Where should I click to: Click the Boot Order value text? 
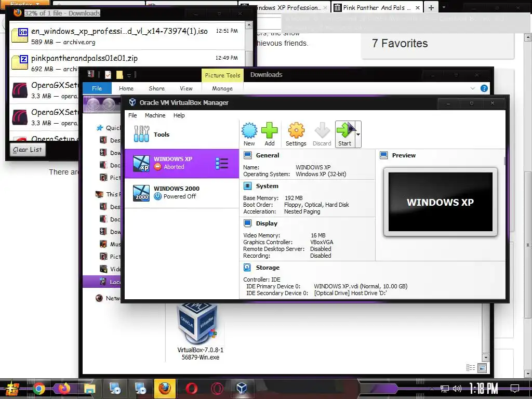tap(316, 205)
